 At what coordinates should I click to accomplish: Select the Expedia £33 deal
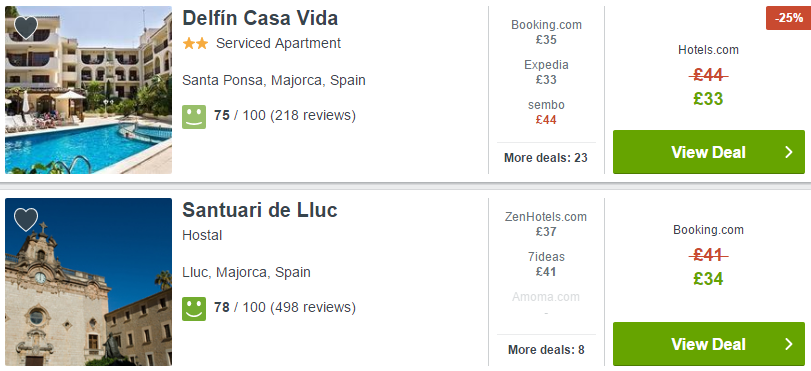coord(546,72)
